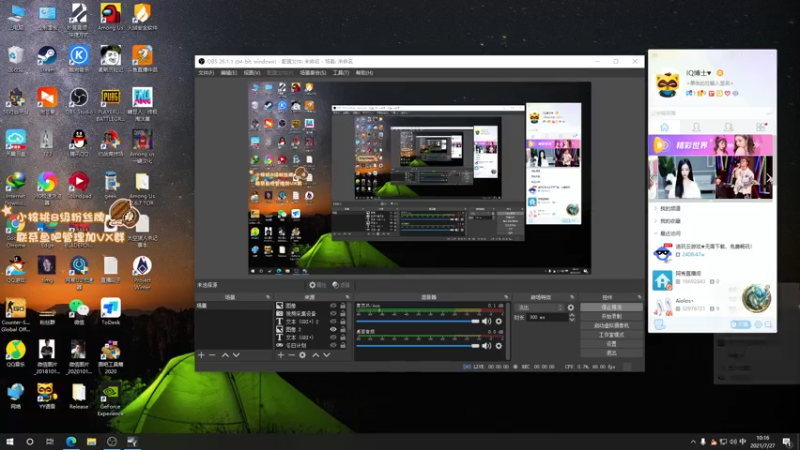The height and width of the screenshot is (450, 800).
Task: Toggle lock on 图像 source
Action: pos(343,306)
